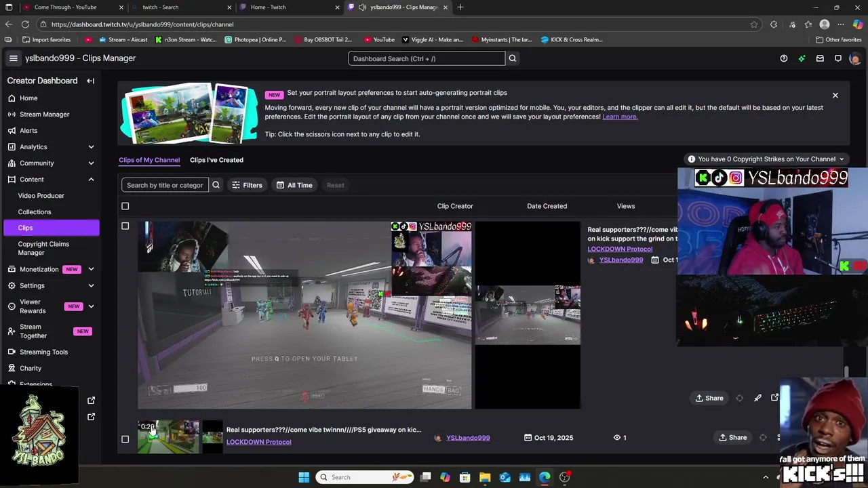The height and width of the screenshot is (488, 868).
Task: Toggle the select-all clips checkbox
Action: click(x=125, y=206)
